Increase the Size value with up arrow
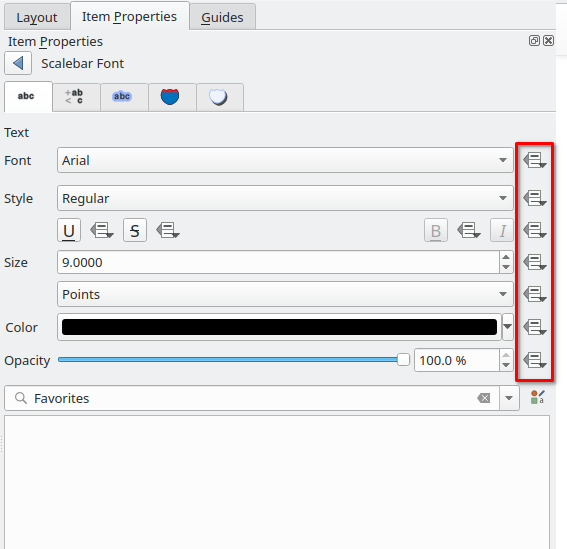The image size is (567, 549). click(506, 257)
